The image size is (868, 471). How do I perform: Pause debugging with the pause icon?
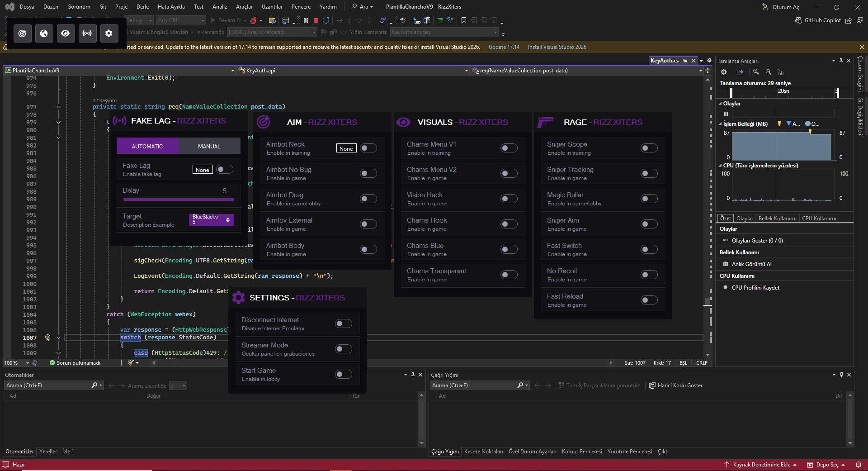(x=306, y=20)
